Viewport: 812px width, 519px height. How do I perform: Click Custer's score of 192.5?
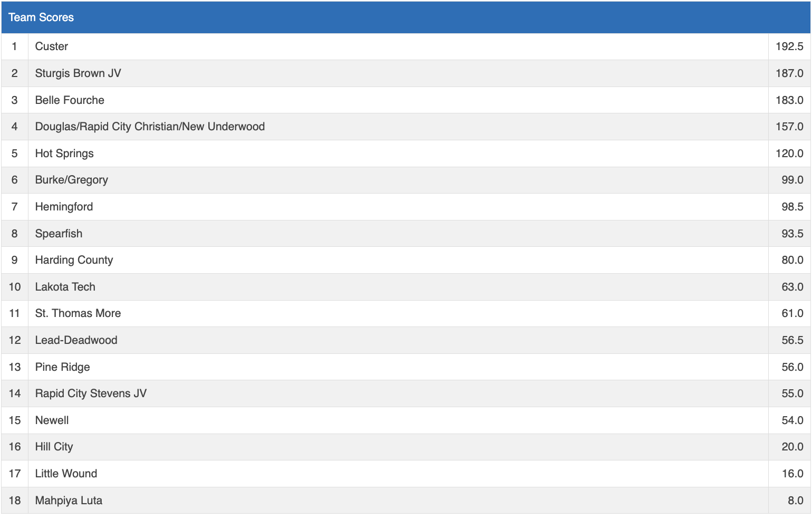tap(789, 46)
